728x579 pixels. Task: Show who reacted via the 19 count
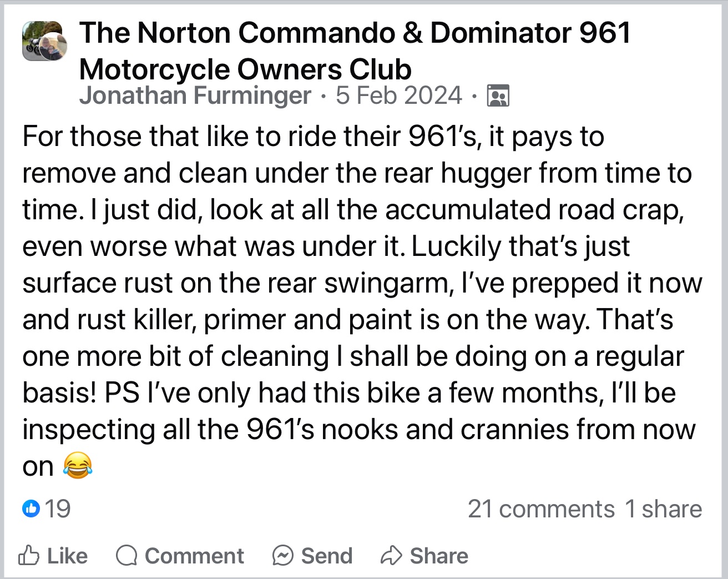click(58, 508)
